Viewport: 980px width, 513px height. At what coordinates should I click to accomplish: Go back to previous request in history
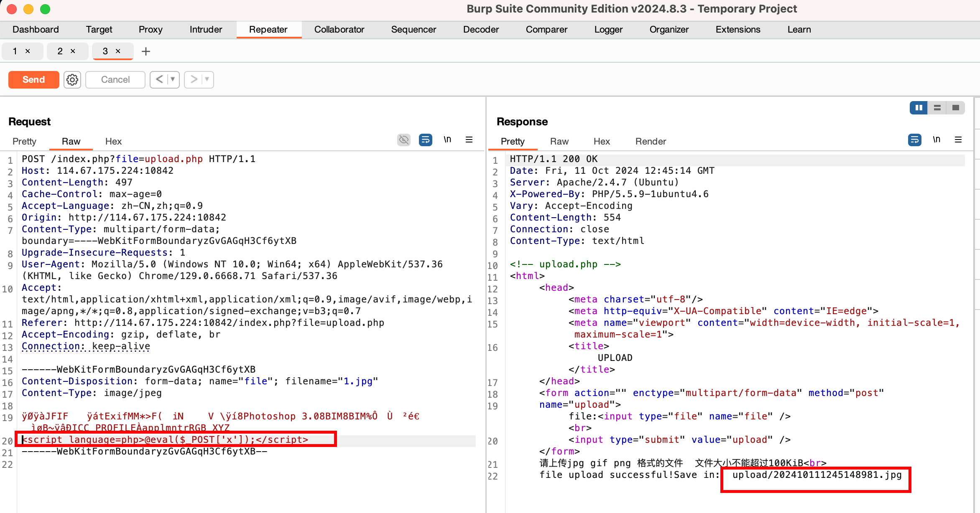point(159,79)
